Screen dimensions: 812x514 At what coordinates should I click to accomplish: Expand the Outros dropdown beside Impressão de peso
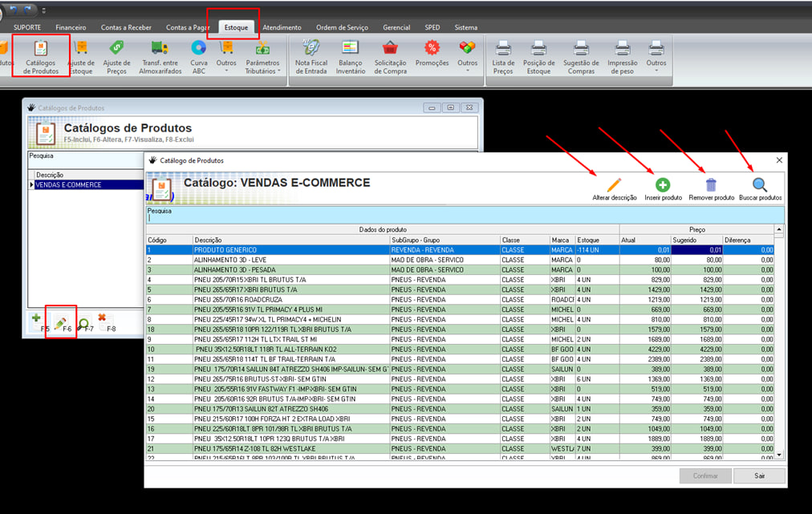click(x=656, y=56)
